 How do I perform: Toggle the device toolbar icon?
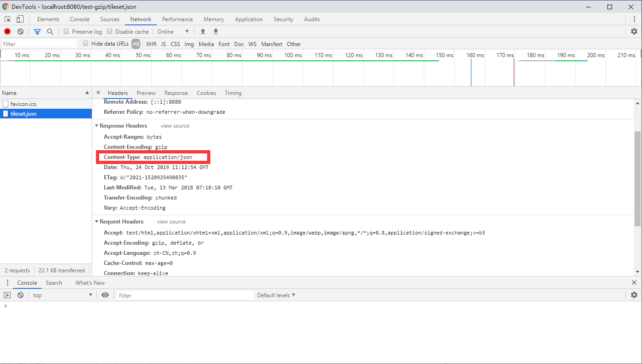pos(19,19)
